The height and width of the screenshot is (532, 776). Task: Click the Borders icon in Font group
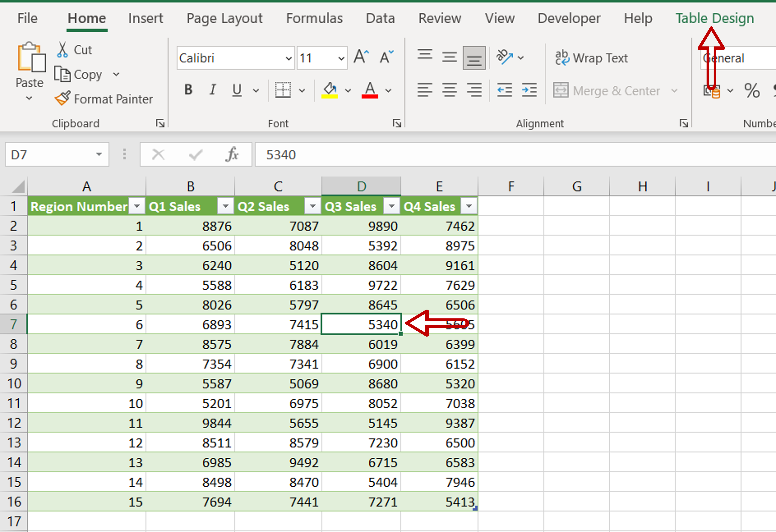point(282,90)
